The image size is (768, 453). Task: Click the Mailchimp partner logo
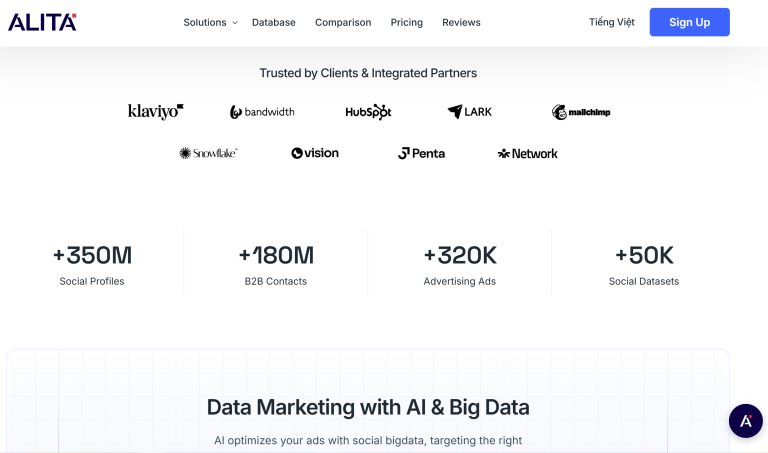581,112
